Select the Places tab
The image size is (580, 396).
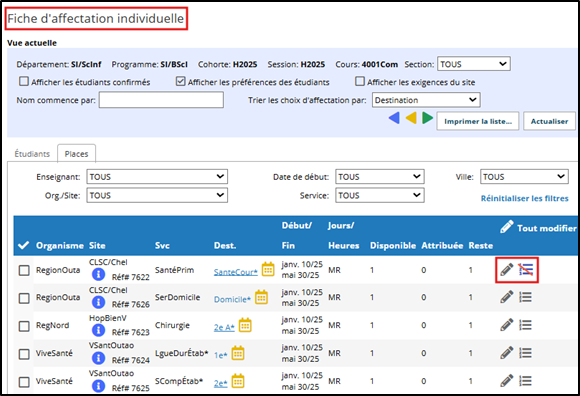pos(77,154)
